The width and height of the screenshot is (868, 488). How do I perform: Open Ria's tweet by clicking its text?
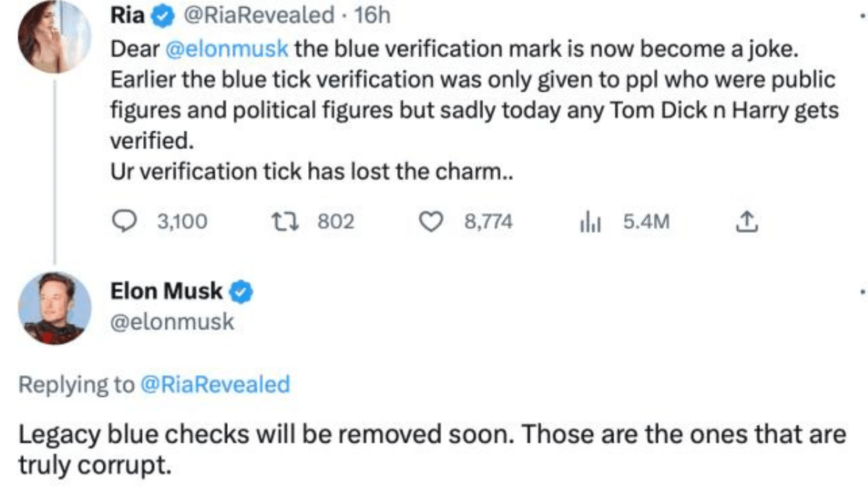(x=474, y=111)
